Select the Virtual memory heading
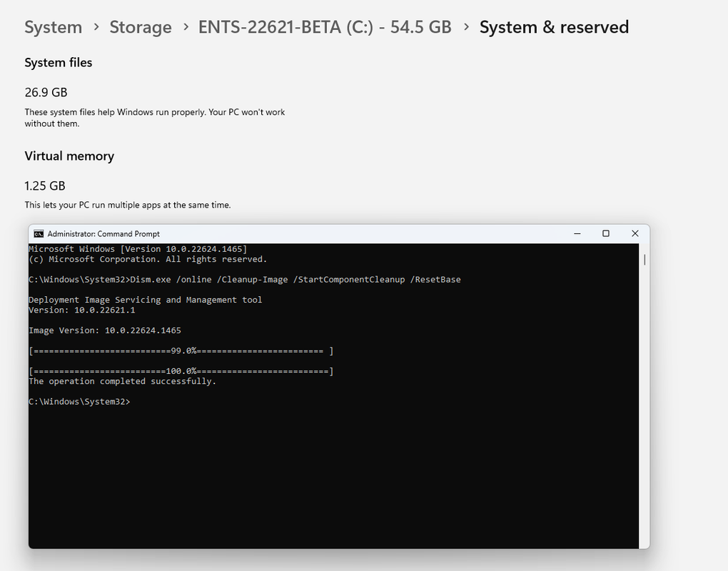The height and width of the screenshot is (571, 728). pos(69,156)
